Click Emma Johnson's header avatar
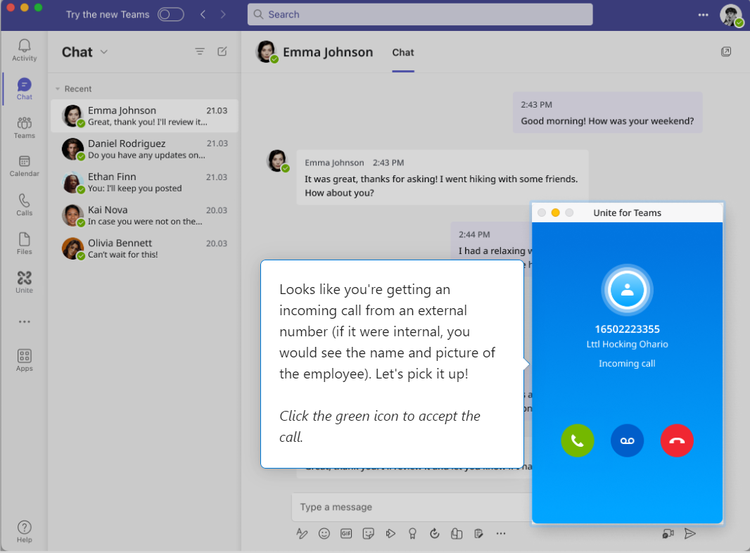The width and height of the screenshot is (750, 553). click(x=266, y=52)
